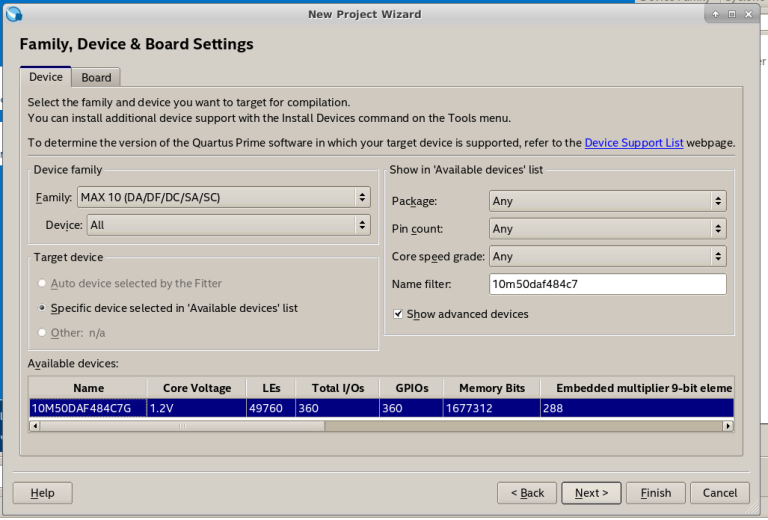768x520 pixels.
Task: Open the Device Support List link
Action: pos(634,143)
